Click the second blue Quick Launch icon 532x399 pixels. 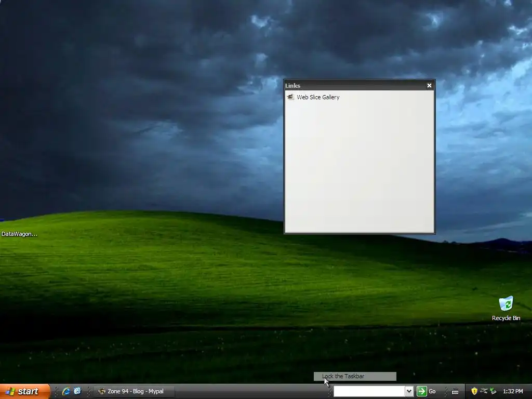click(77, 391)
